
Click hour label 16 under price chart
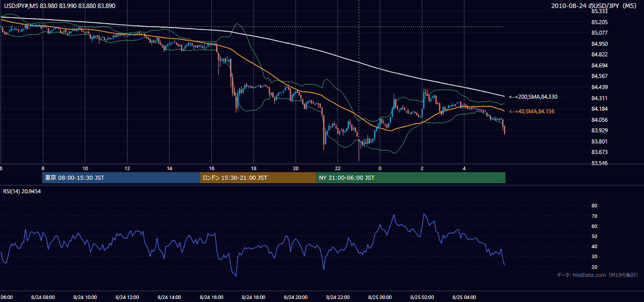click(212, 169)
